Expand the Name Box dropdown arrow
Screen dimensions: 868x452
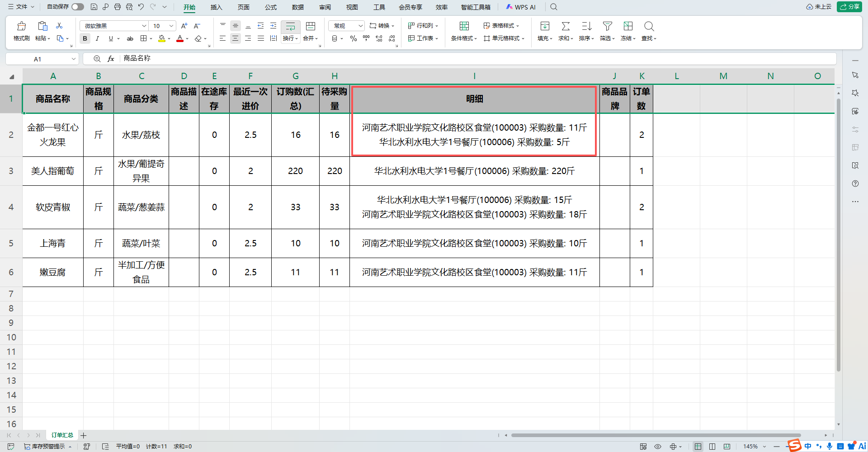tap(73, 59)
